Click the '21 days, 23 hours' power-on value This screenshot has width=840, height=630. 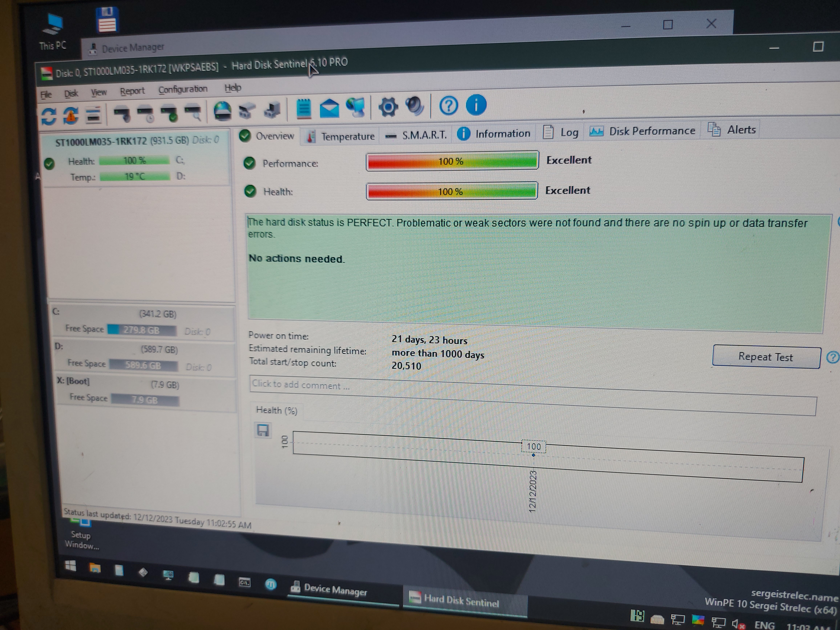[429, 340]
